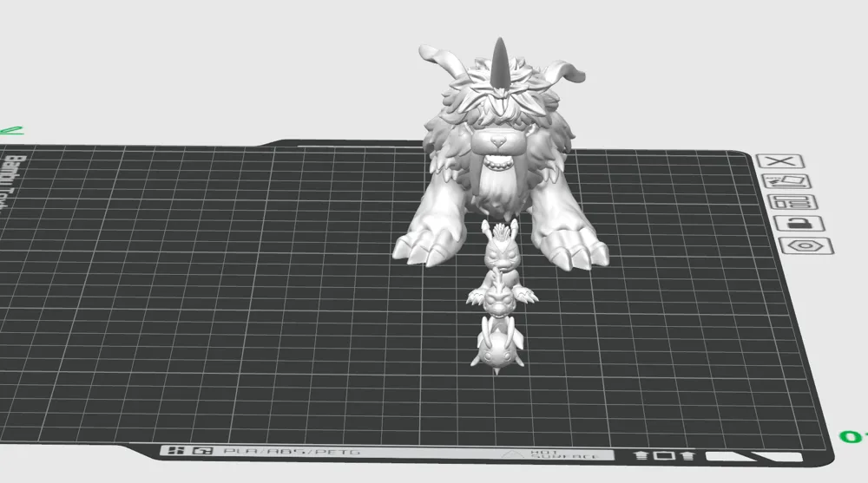Screen dimensions: 868x483
Task: Remove all objects from plate using X icon
Action: 780,161
